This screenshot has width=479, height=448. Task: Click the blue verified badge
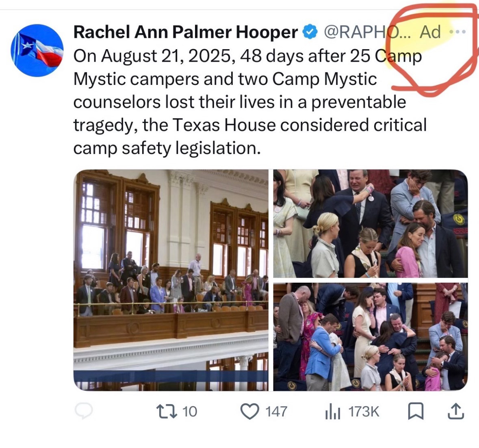310,32
